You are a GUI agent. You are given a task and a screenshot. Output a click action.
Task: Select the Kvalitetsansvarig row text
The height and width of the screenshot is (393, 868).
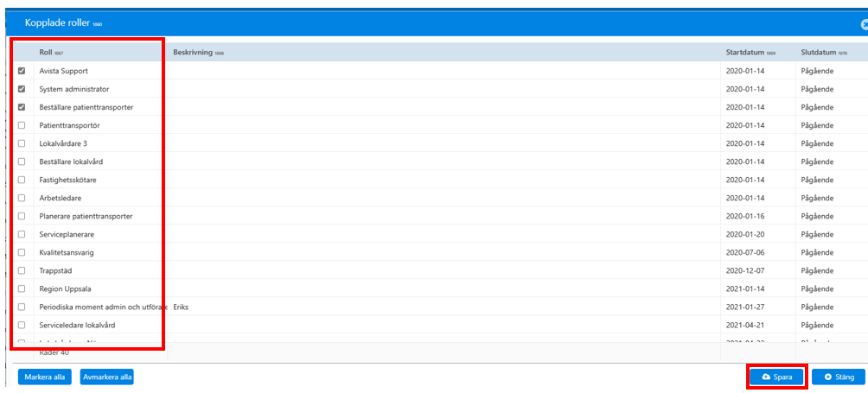(x=67, y=252)
